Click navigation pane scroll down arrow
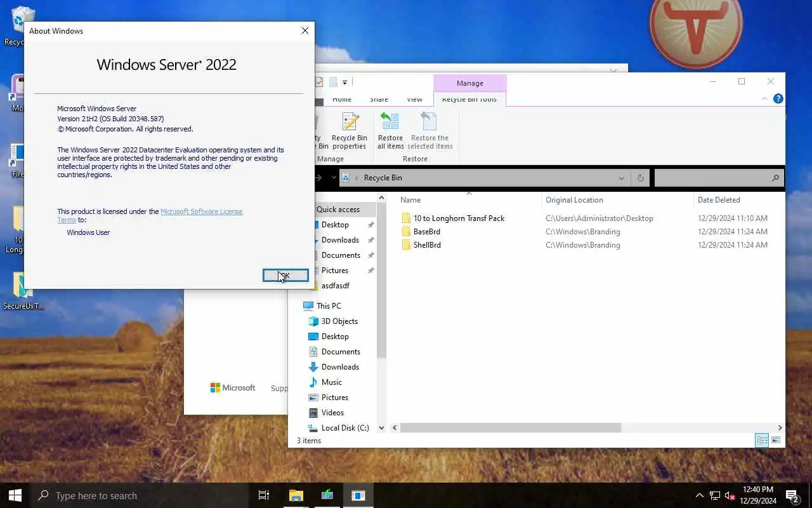The width and height of the screenshot is (812, 508). click(381, 428)
